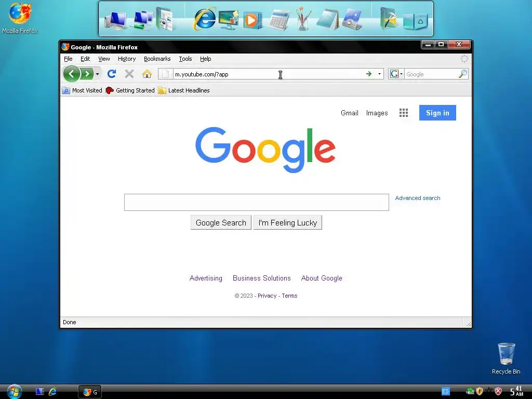Go back with the green Back arrow

click(x=71, y=74)
